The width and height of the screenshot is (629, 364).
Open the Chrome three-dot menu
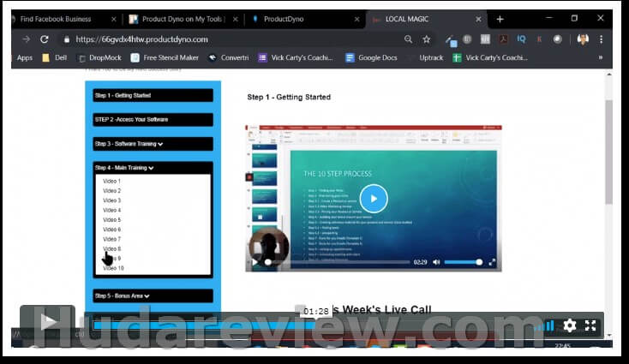coord(601,39)
